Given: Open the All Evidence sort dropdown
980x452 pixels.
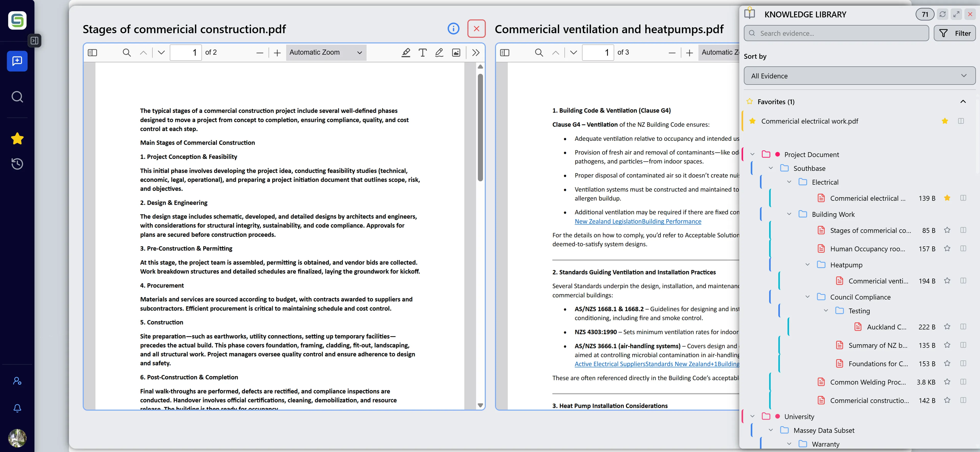Looking at the screenshot, I should (859, 75).
